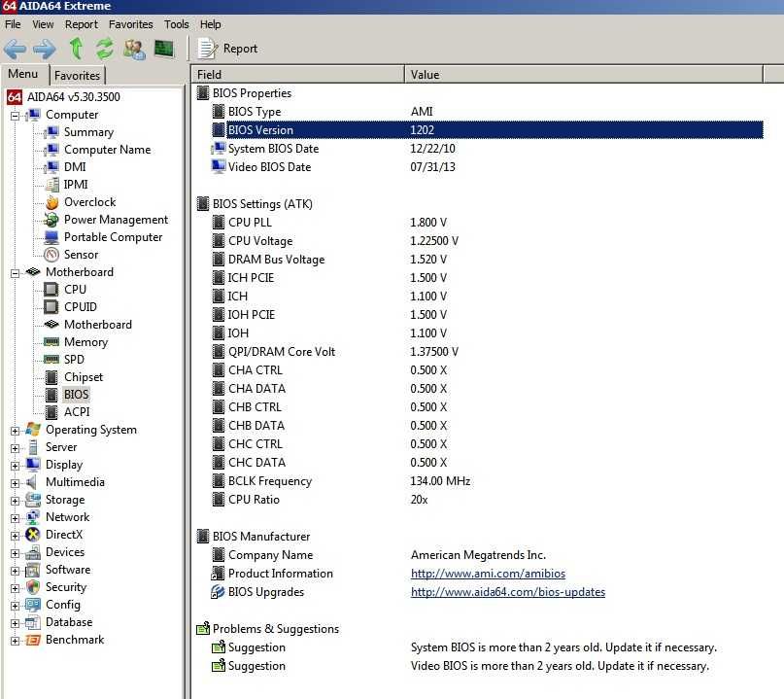The width and height of the screenshot is (784, 699).
Task: Collapse the Computer tree branch
Action: (15, 116)
